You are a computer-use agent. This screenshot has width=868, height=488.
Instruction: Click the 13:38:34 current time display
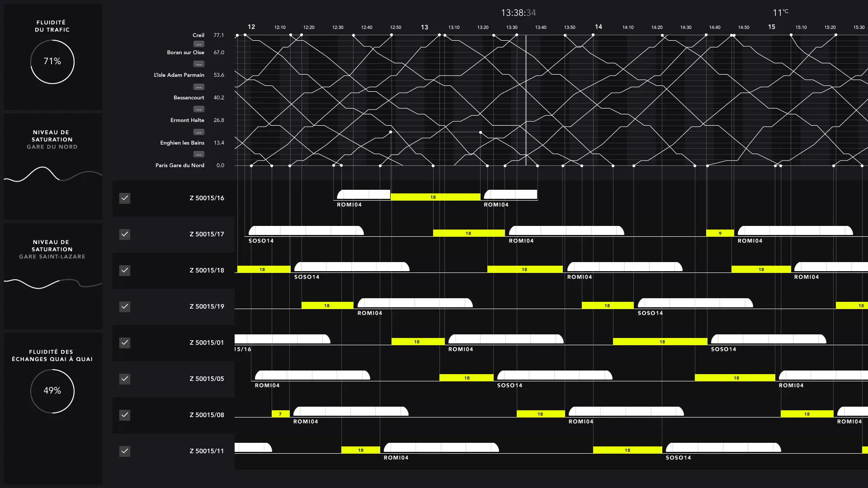518,13
